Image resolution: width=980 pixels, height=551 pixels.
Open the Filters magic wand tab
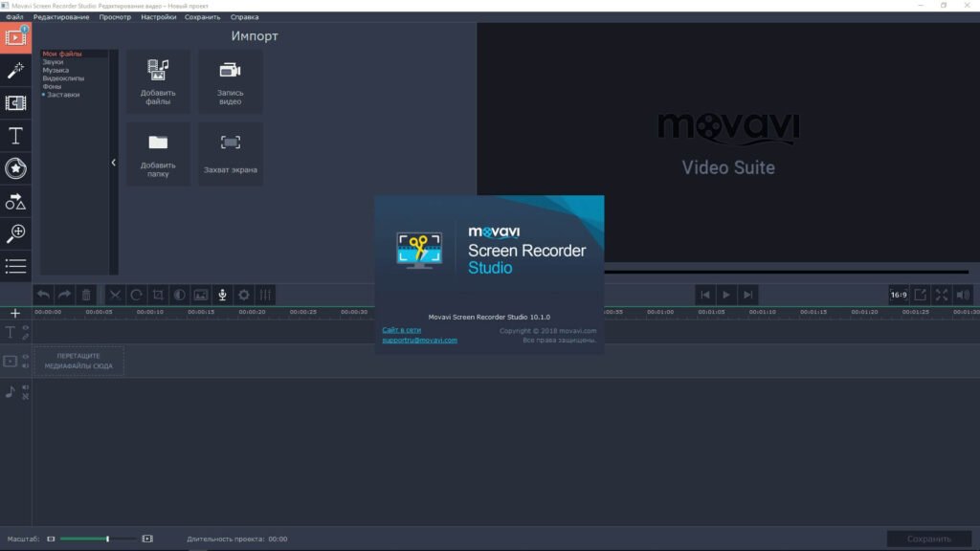point(15,70)
